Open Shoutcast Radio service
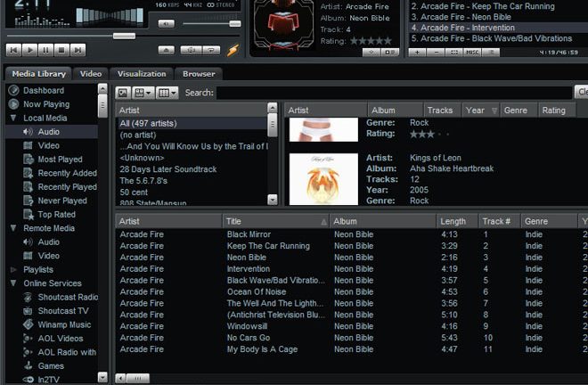The height and width of the screenshot is (385, 588). (68, 297)
